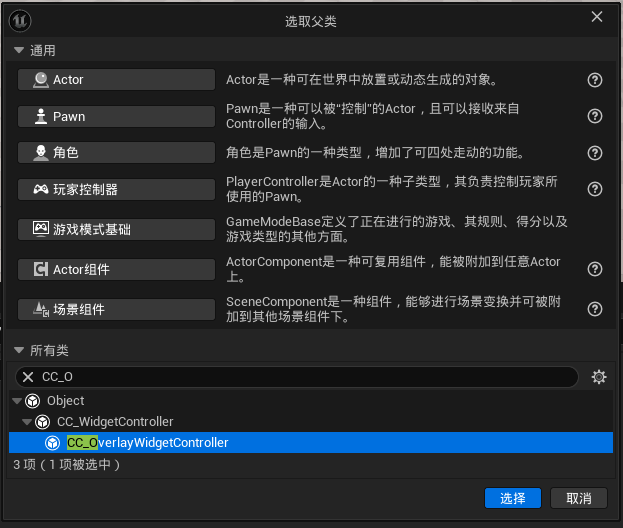The image size is (623, 528).
Task: Clear the class search with X icon
Action: pyautogui.click(x=28, y=377)
